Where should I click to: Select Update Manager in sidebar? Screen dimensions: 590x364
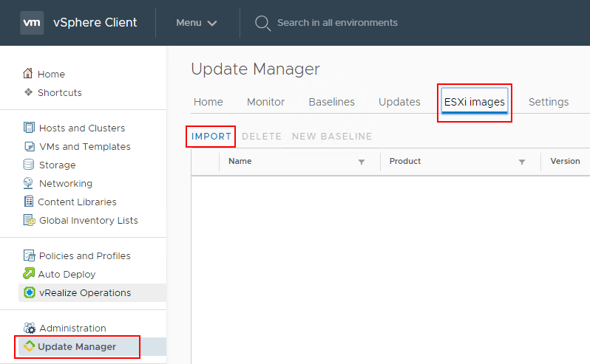pyautogui.click(x=77, y=347)
